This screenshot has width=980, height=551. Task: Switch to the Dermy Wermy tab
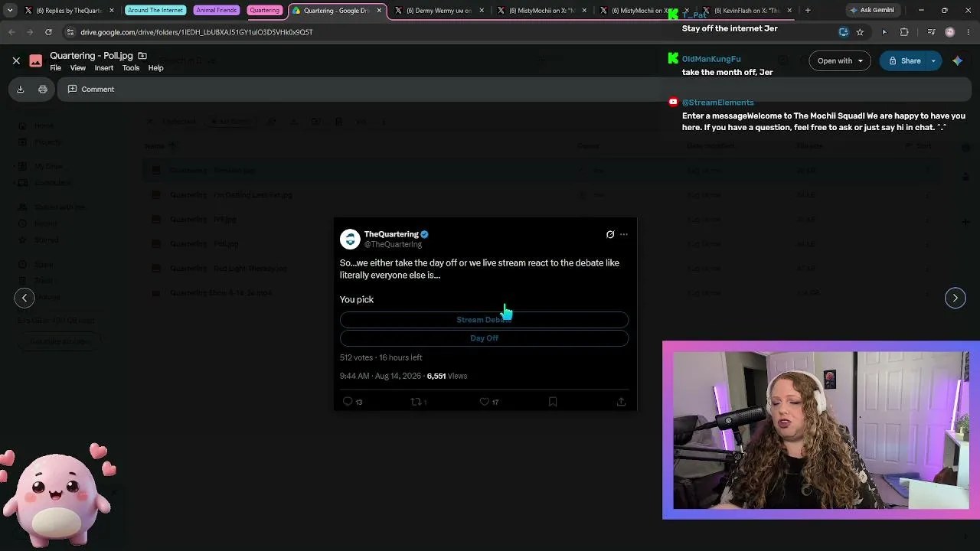pos(438,11)
